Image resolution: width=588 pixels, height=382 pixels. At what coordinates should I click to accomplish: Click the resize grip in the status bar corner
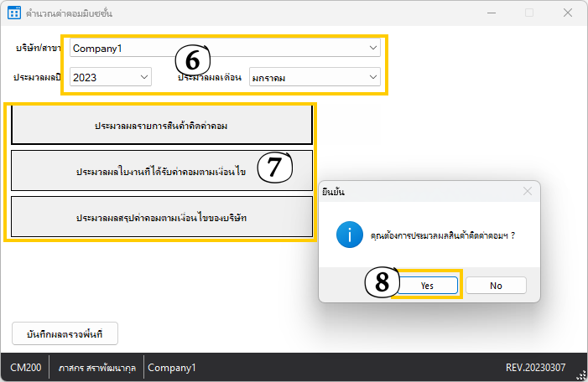(580, 374)
